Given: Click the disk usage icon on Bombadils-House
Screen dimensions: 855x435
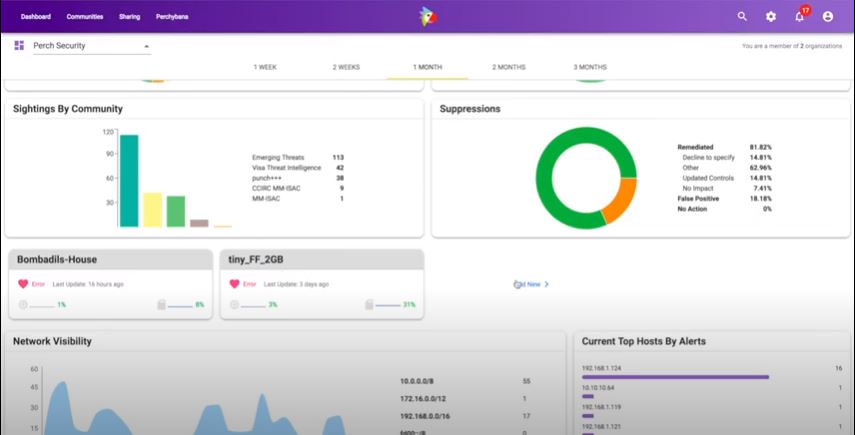Looking at the screenshot, I should pyautogui.click(x=161, y=305).
